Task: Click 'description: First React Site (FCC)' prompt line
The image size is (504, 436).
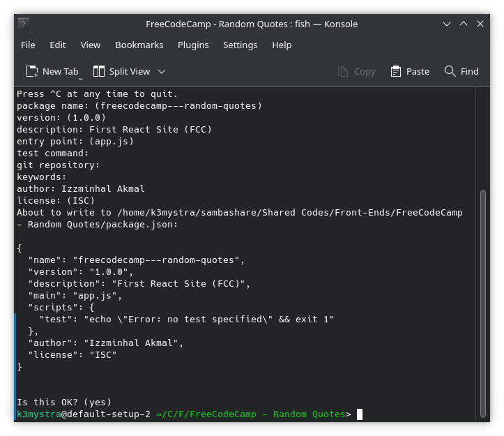Action: pos(114,129)
